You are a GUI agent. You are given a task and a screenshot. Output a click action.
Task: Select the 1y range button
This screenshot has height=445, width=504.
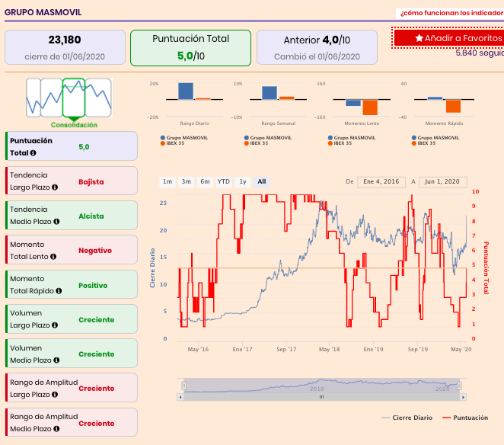(243, 182)
